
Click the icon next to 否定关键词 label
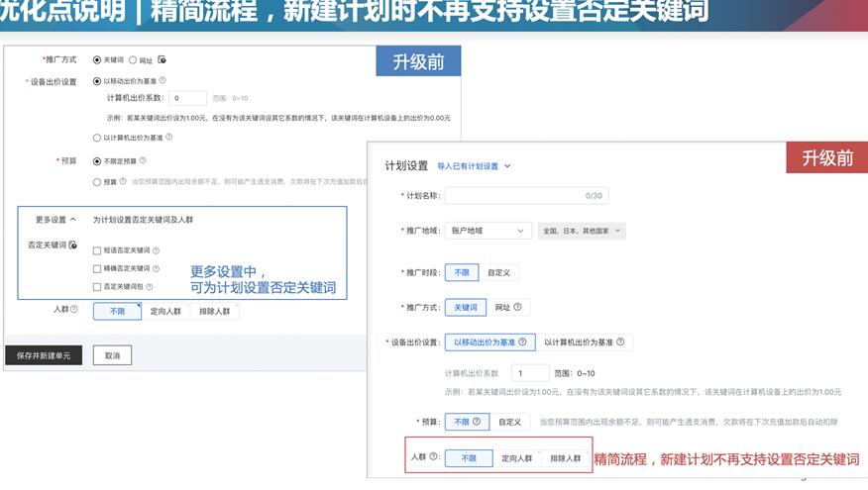(x=73, y=245)
